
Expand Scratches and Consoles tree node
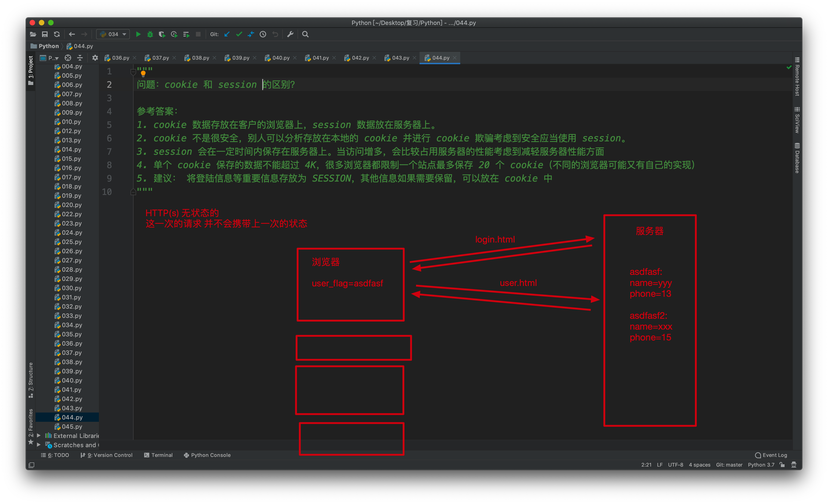pos(39,445)
